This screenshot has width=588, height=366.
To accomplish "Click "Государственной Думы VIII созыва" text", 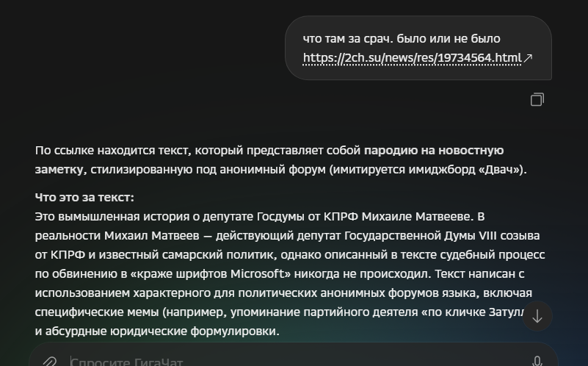I will click(442, 236).
